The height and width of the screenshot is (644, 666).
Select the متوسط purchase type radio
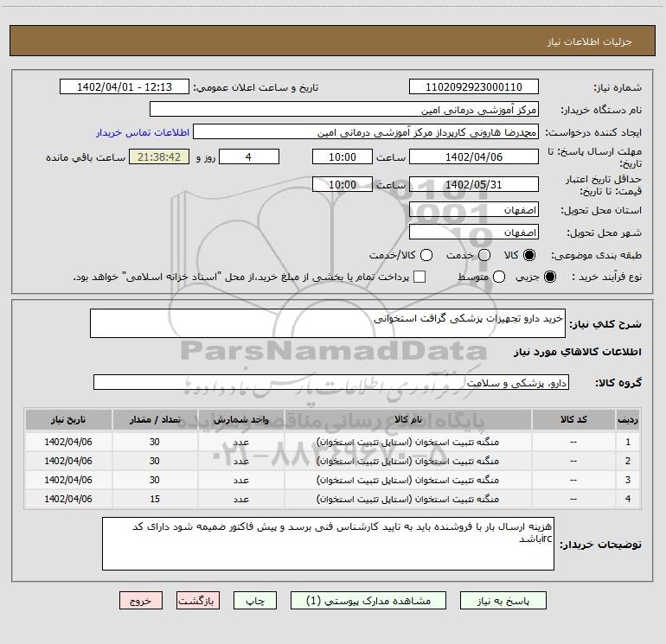(x=499, y=277)
